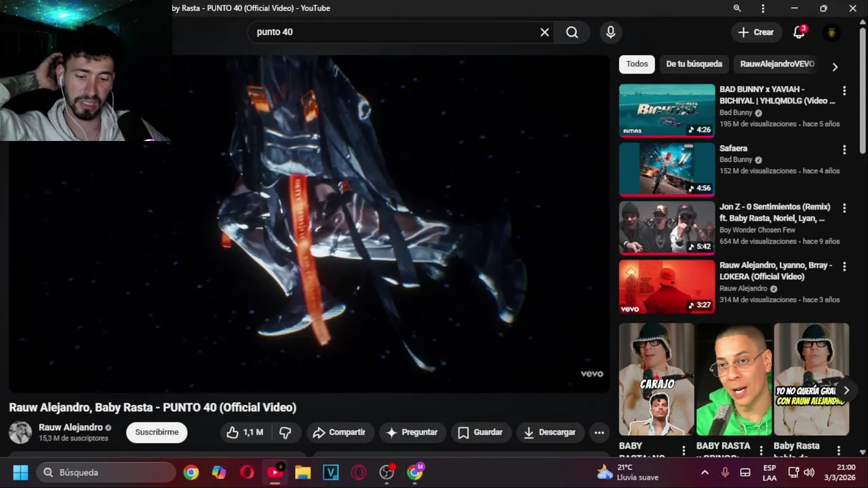This screenshot has width=868, height=488.
Task: Subscribe with the Suscribirme button
Action: (x=157, y=432)
